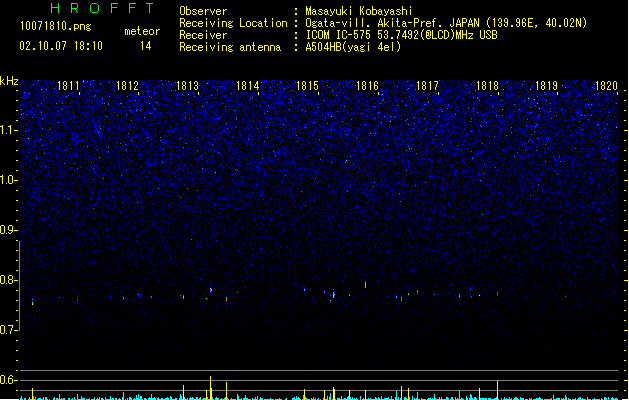Click the 1812 time marker

[x=128, y=86]
